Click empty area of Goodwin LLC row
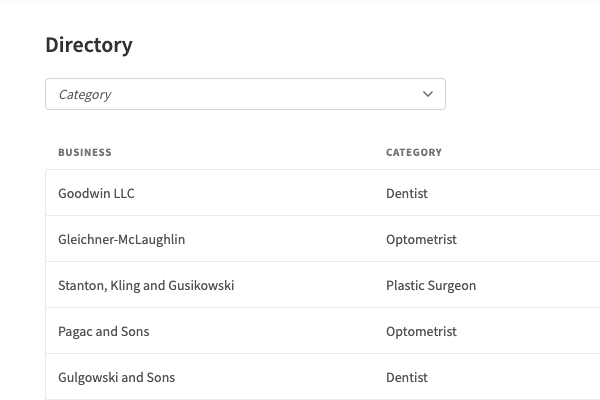Screen dimensions: 600x400 260,193
